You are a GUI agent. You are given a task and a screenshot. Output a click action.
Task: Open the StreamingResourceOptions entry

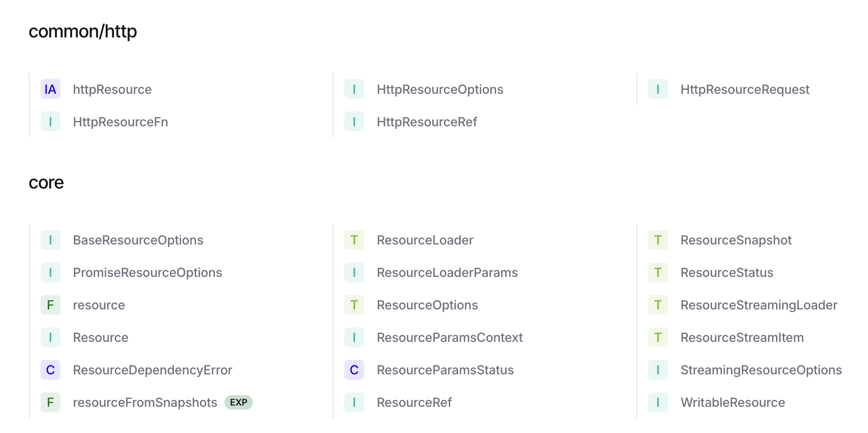tap(761, 370)
